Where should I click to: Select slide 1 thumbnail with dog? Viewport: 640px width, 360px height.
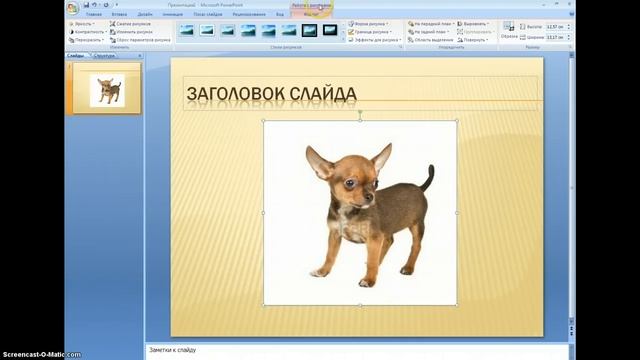click(107, 88)
